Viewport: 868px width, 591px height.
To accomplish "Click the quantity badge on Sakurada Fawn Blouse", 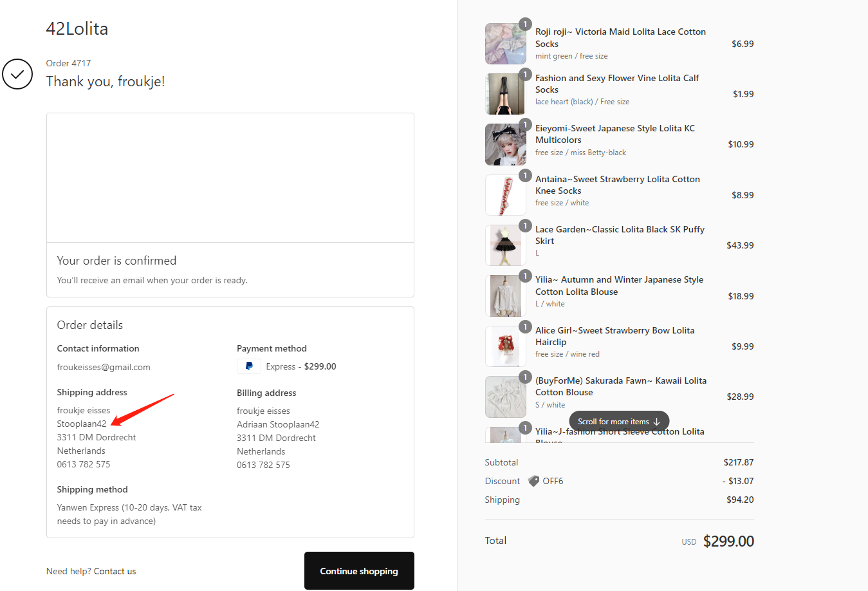I will coord(525,377).
